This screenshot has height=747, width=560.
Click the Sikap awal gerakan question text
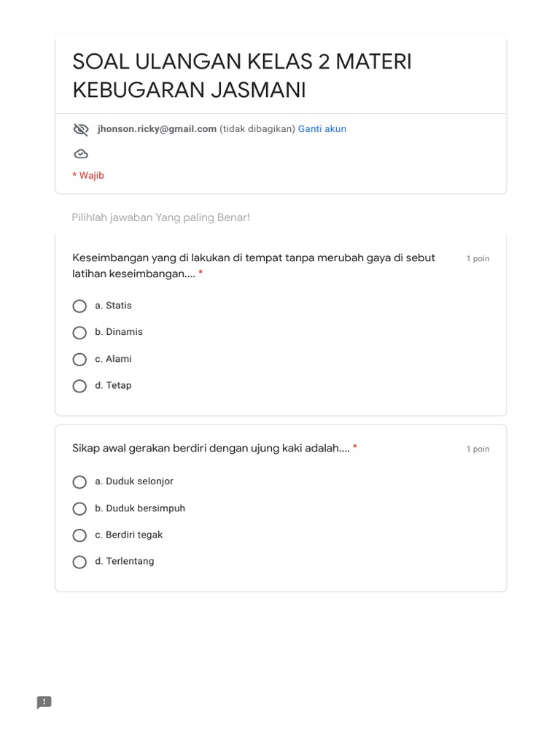tap(211, 448)
